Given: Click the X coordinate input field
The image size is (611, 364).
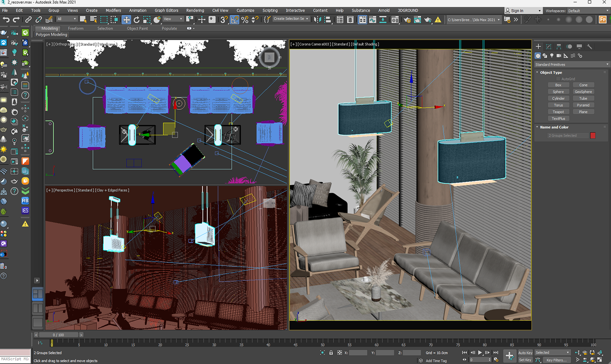Looking at the screenshot, I should 358,353.
